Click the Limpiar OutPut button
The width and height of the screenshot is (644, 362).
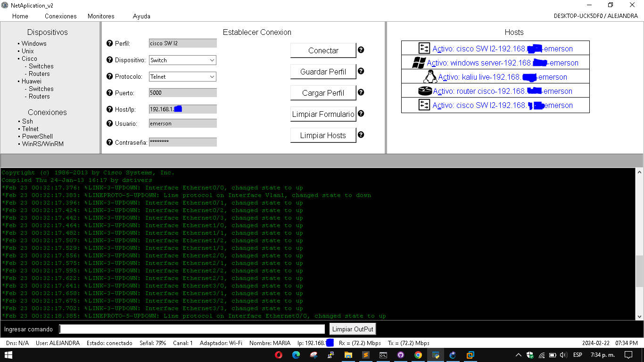tap(353, 329)
